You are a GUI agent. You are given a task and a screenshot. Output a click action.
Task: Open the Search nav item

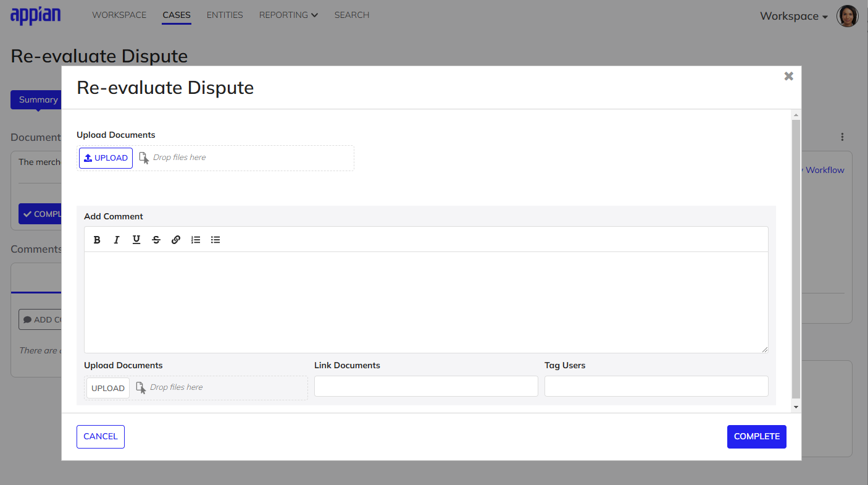pos(352,15)
